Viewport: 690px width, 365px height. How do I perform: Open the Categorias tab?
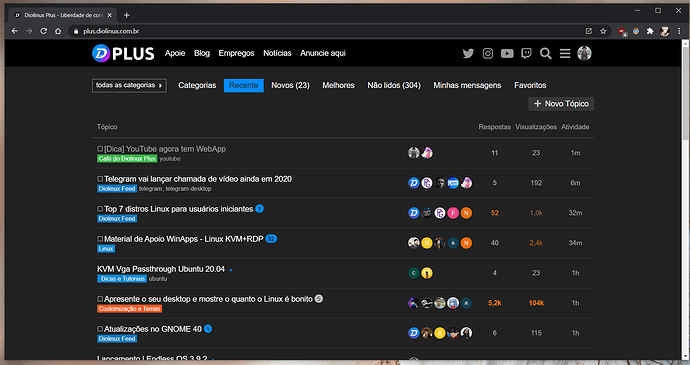coord(197,85)
